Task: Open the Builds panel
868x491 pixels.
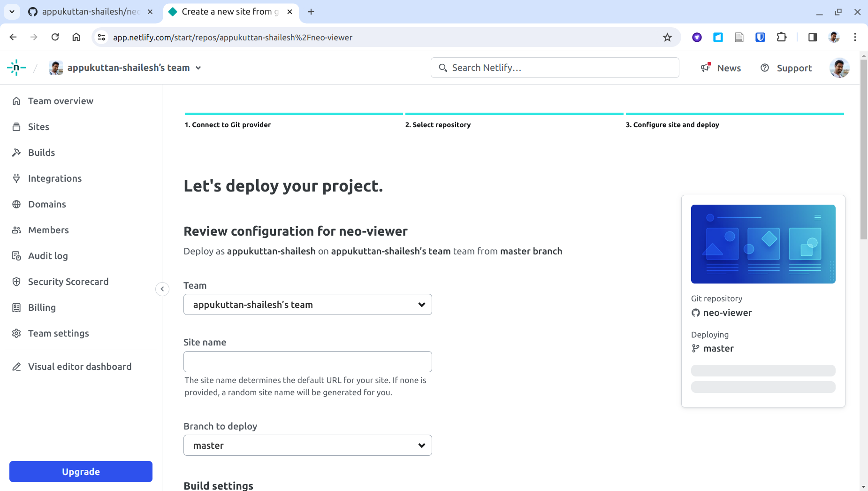Action: [42, 152]
